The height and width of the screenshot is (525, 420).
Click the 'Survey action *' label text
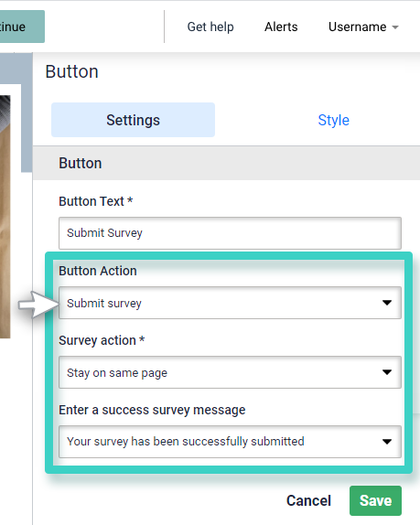102,340
